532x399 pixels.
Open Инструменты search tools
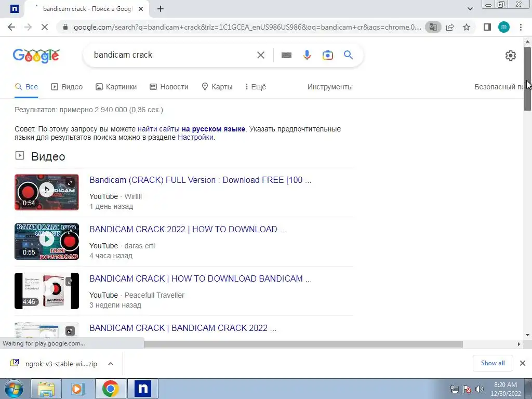pyautogui.click(x=330, y=87)
